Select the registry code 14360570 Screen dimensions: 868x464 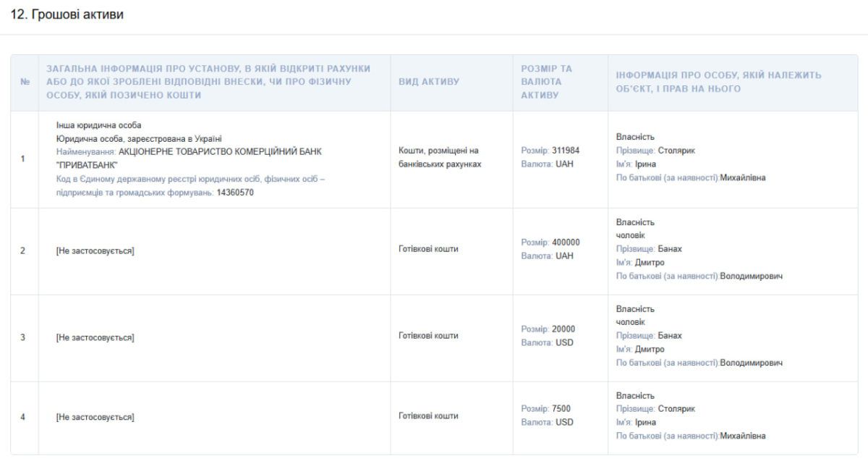pos(235,193)
